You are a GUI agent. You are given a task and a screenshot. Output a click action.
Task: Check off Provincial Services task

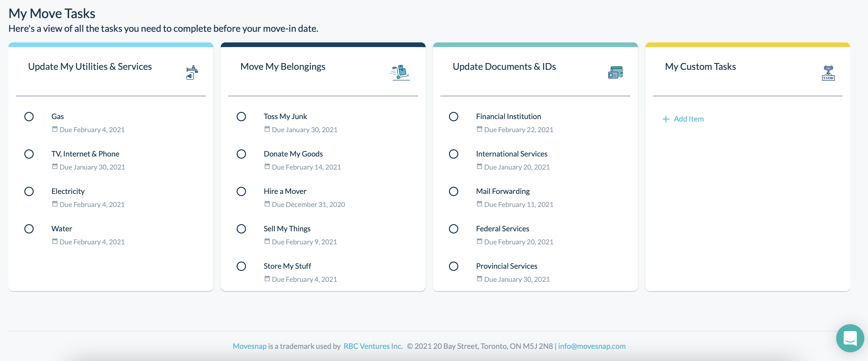click(x=454, y=266)
